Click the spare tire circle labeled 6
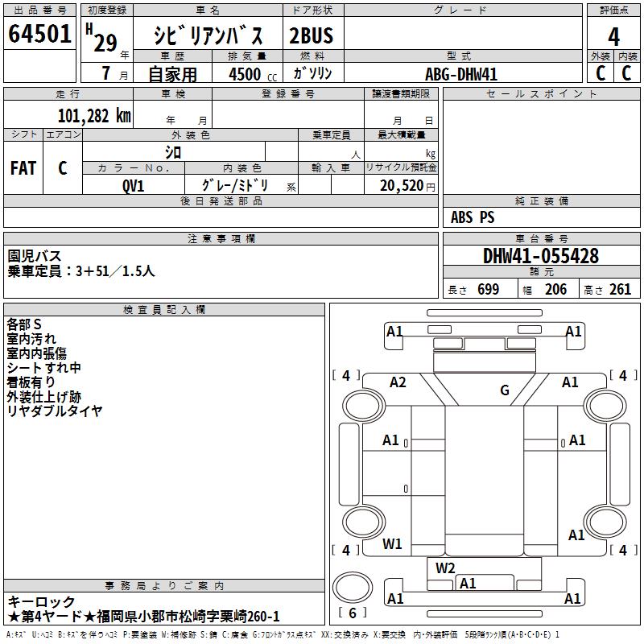This screenshot has width=644, height=644. coord(353,588)
